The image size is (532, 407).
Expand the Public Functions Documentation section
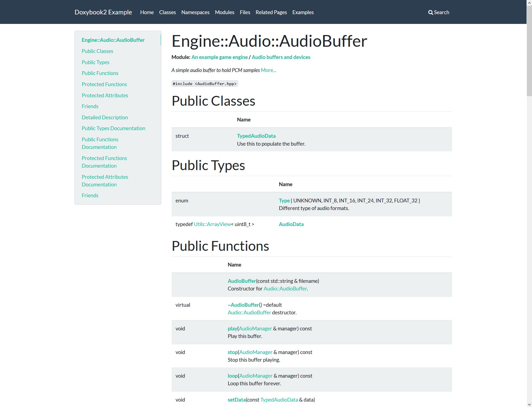click(x=100, y=143)
